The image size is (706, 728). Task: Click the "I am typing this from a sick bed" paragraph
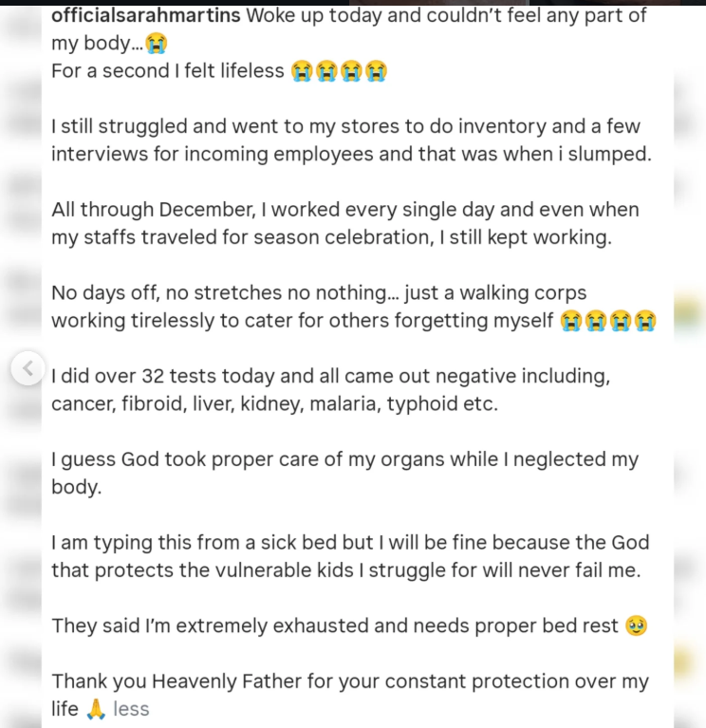350,557
